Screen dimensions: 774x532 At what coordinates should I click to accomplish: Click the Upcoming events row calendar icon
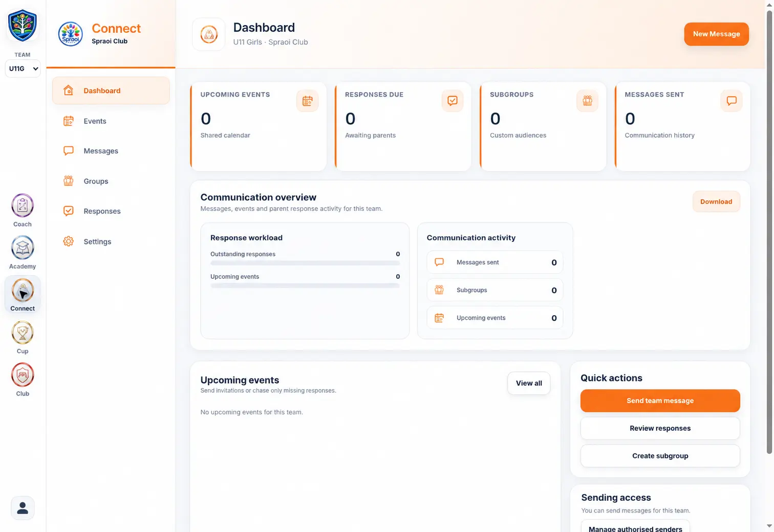pyautogui.click(x=439, y=318)
